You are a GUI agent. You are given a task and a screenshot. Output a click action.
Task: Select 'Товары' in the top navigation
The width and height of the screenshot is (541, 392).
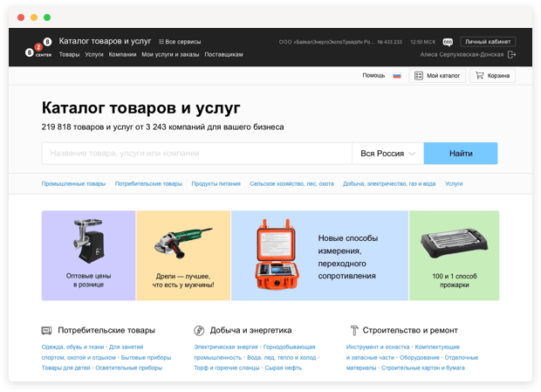point(69,54)
